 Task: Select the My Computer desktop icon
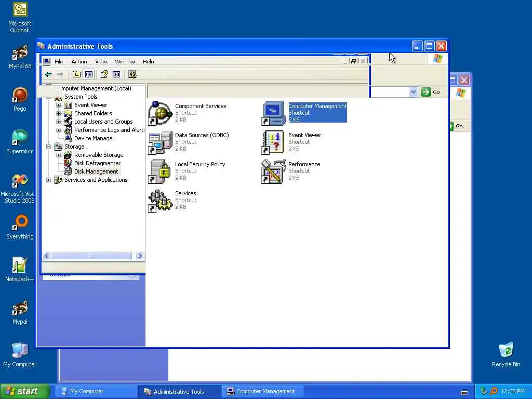point(20,355)
